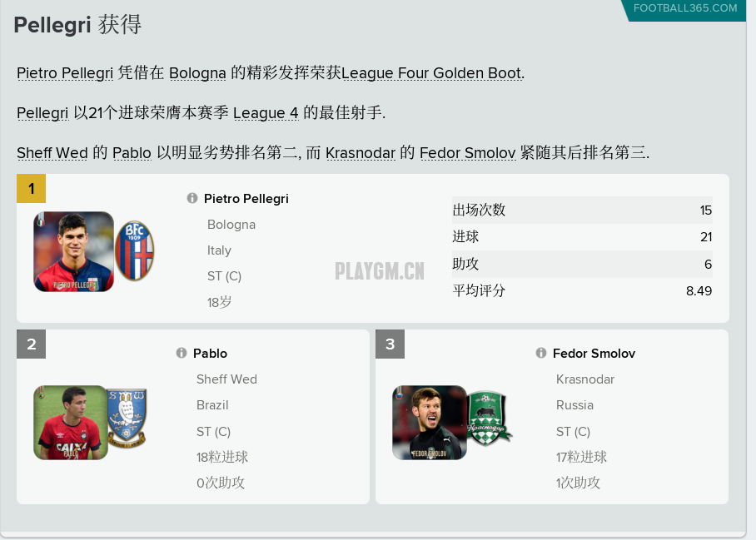Viewport: 756px width, 540px height.
Task: Open Pablo's player portrait photo
Action: pyautogui.click(x=71, y=423)
